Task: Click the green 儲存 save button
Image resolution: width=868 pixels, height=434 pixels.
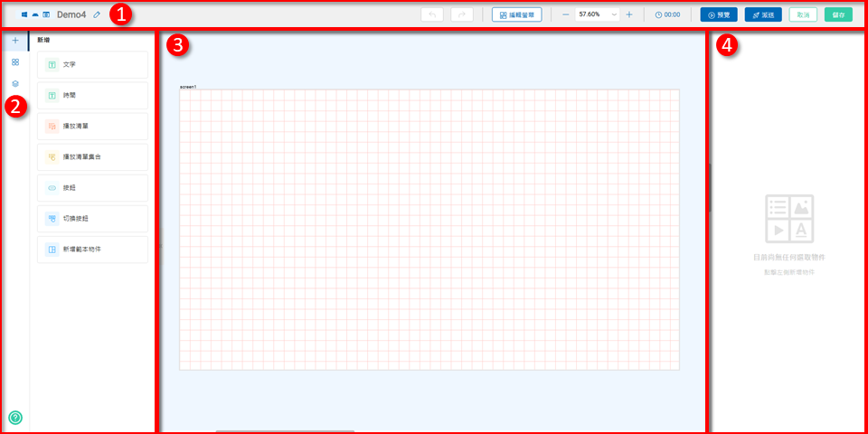Action: 838,15
